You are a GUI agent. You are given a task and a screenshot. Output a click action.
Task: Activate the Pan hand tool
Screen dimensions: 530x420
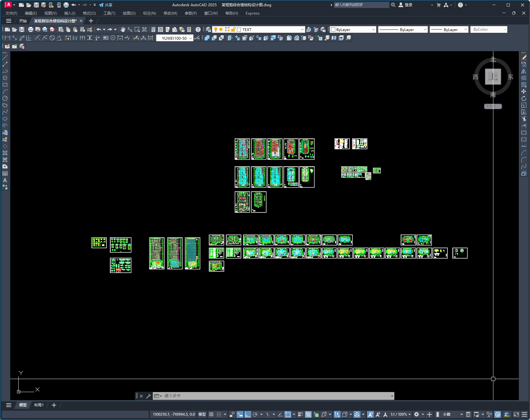[x=123, y=29]
